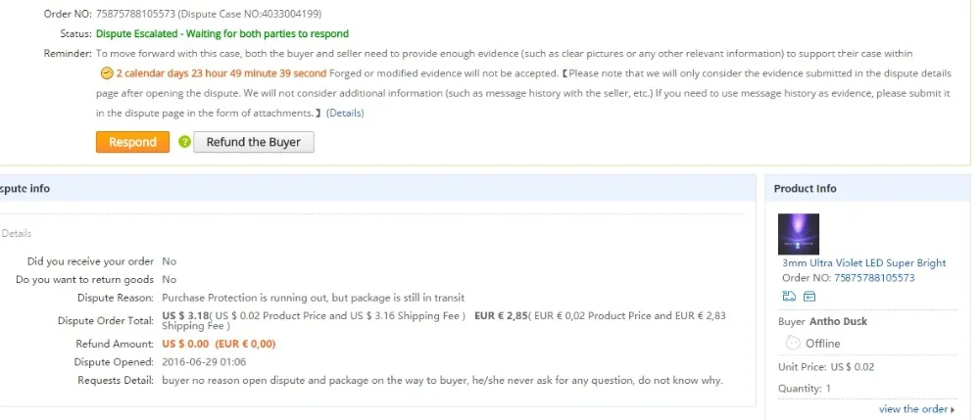
Task: Click the arrow next to view the order
Action: (x=954, y=409)
